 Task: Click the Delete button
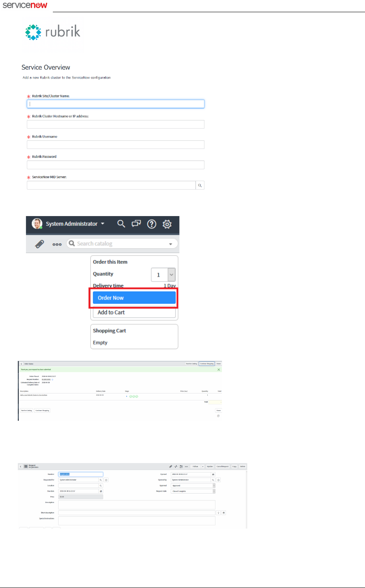(243, 466)
